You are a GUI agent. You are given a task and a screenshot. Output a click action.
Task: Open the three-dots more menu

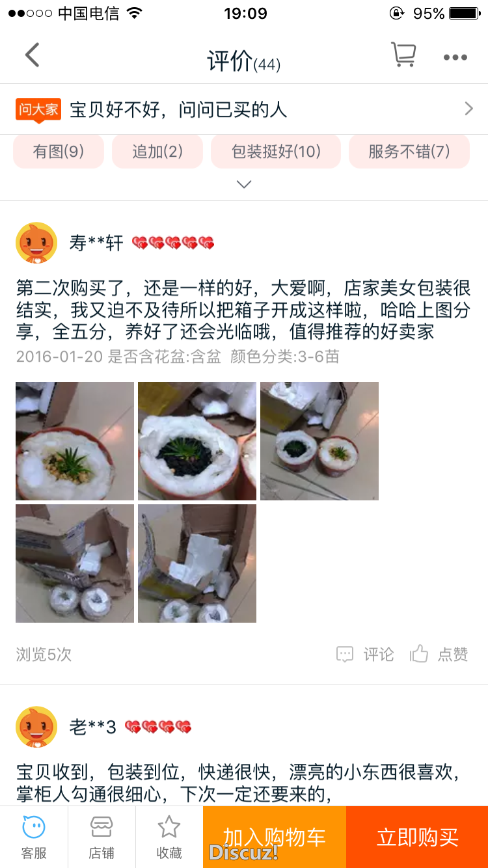click(x=455, y=57)
